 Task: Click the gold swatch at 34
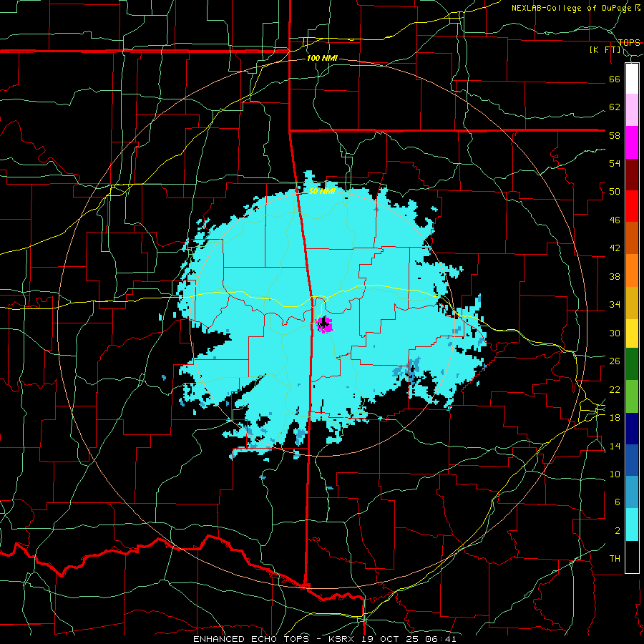(632, 303)
